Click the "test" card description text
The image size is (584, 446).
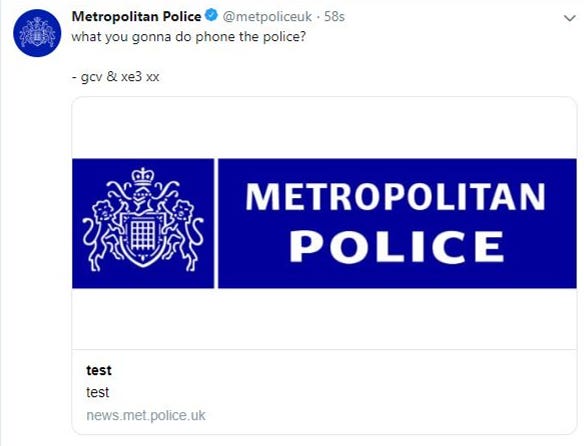coord(98,392)
